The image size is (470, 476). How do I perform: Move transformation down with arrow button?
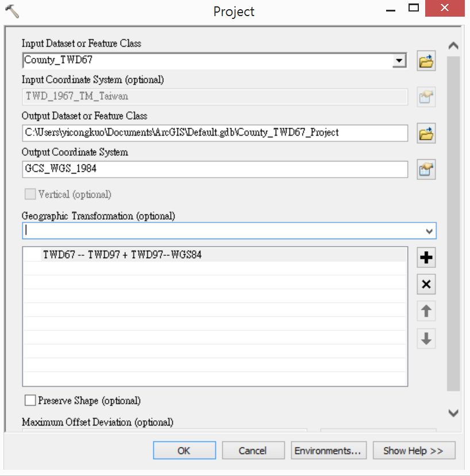point(426,338)
